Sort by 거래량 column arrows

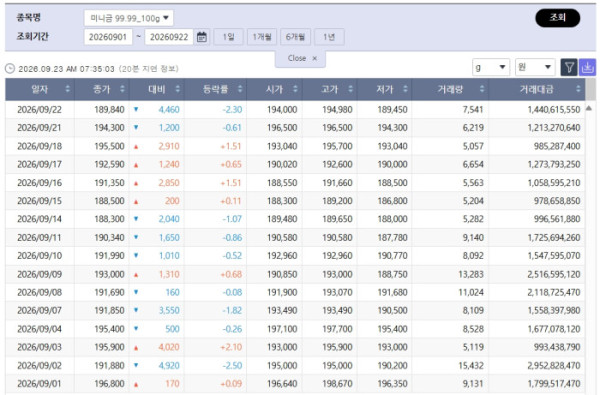482,89
